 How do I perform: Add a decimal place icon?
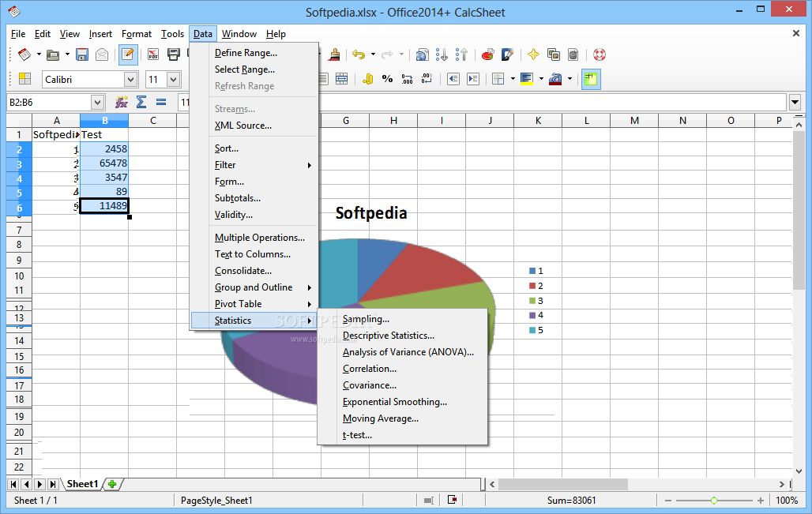tap(407, 79)
